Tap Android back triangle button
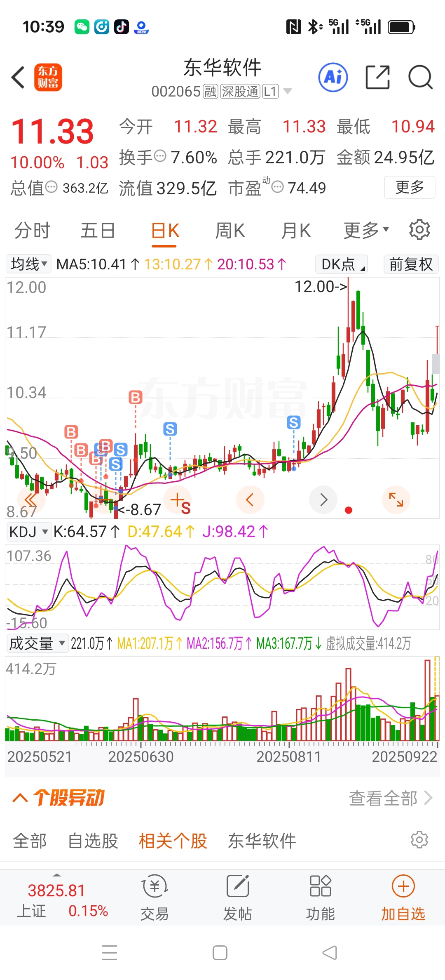This screenshot has height=980, width=445. click(330, 953)
